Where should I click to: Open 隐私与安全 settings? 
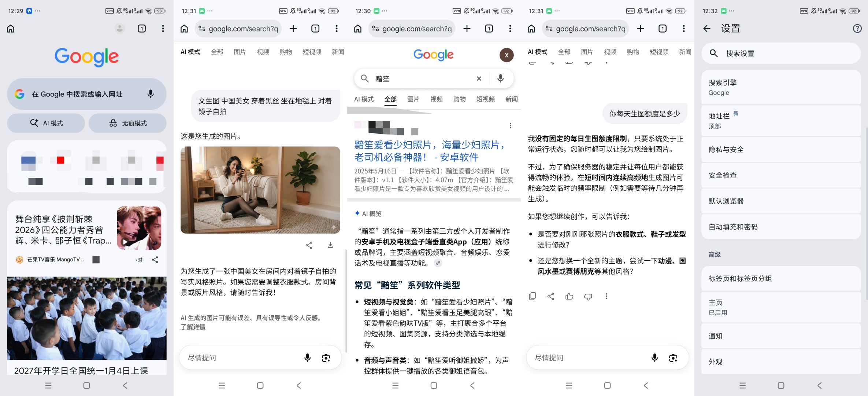click(x=781, y=150)
